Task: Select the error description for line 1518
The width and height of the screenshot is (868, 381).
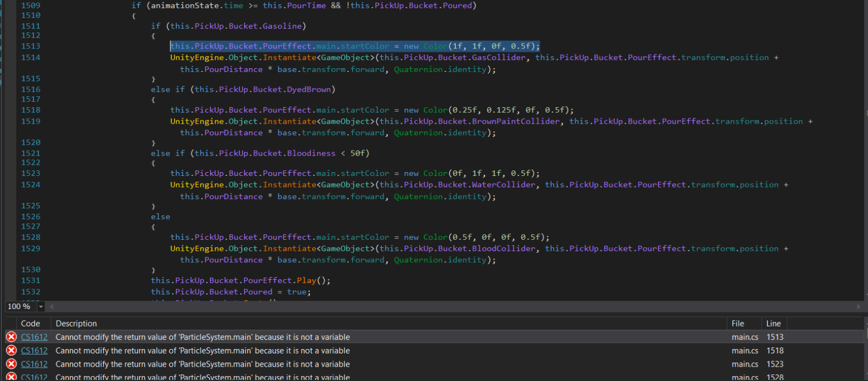Action: coord(203,351)
